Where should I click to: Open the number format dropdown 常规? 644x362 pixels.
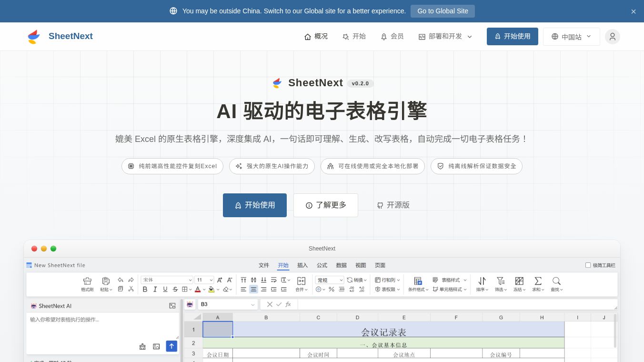[329, 280]
